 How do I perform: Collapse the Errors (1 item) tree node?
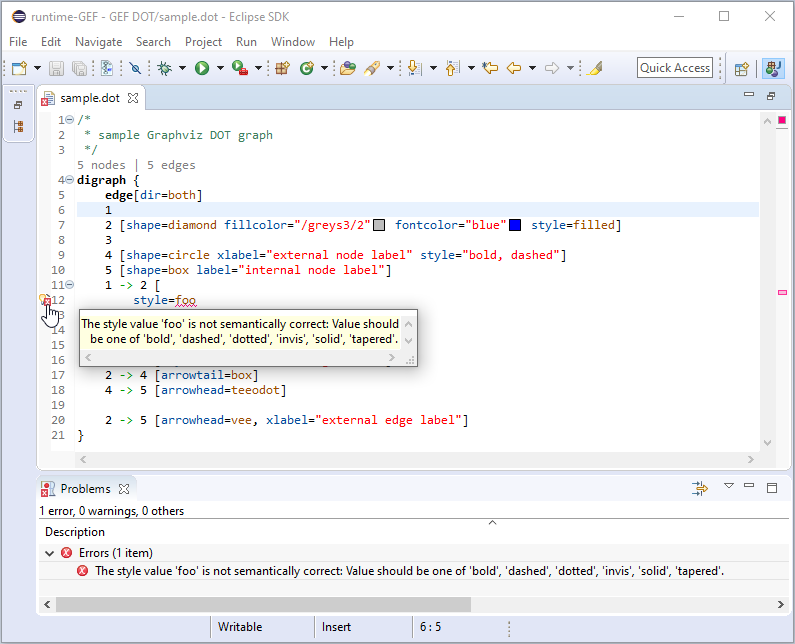50,553
